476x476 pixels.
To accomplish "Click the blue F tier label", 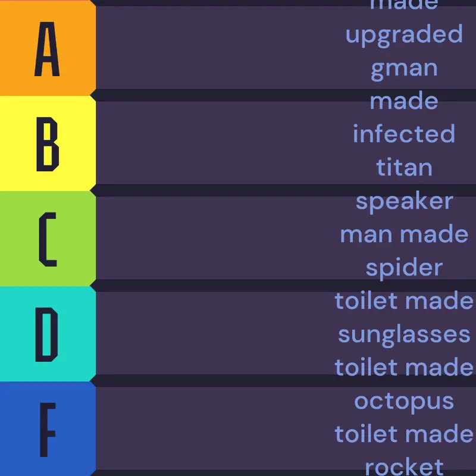I will coord(48,428).
